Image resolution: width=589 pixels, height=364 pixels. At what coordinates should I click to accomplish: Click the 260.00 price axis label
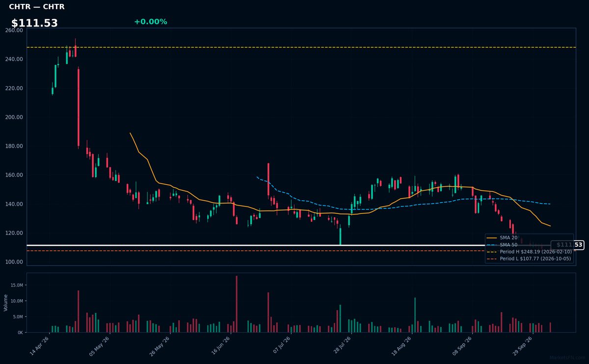[x=14, y=30]
